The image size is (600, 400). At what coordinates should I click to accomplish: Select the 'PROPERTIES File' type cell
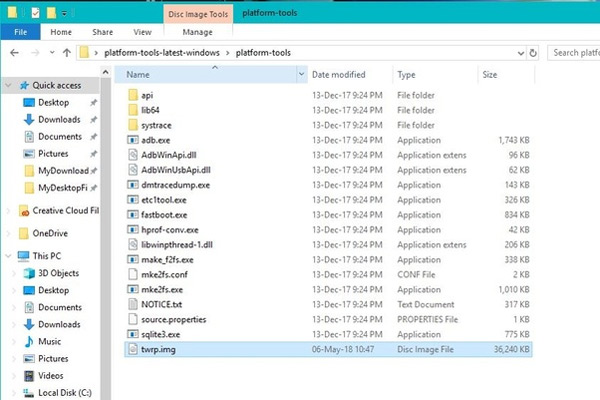pyautogui.click(x=427, y=319)
